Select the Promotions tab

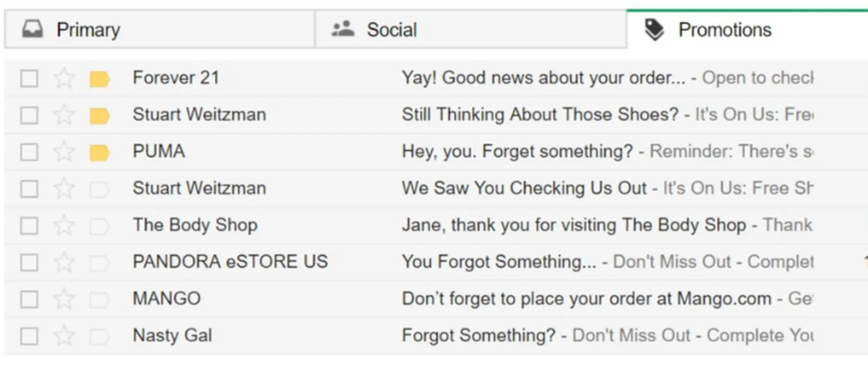point(724,30)
